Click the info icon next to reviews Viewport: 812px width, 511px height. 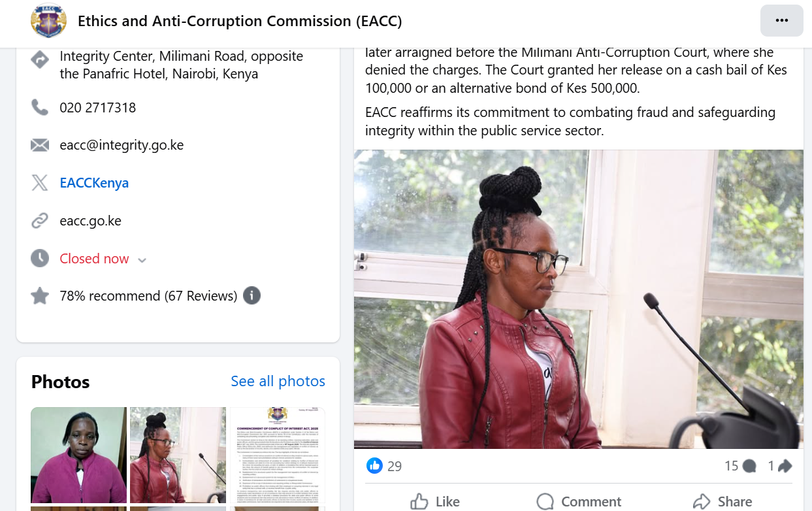252,296
